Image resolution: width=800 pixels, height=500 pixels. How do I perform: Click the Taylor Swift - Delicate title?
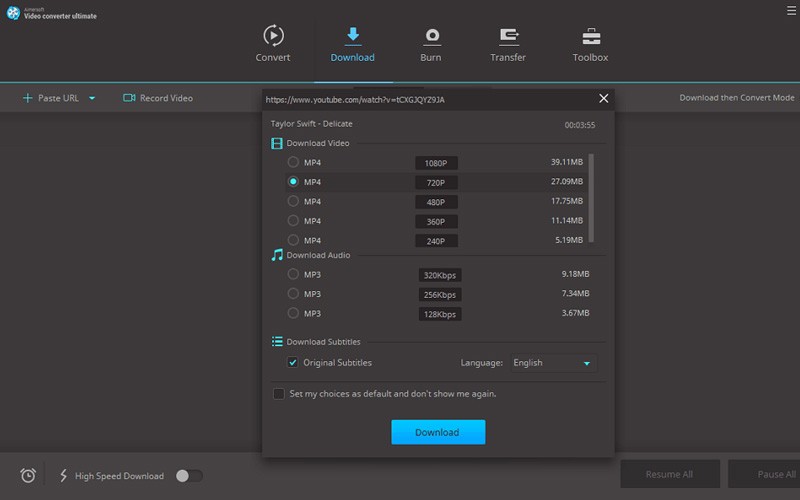pos(311,123)
